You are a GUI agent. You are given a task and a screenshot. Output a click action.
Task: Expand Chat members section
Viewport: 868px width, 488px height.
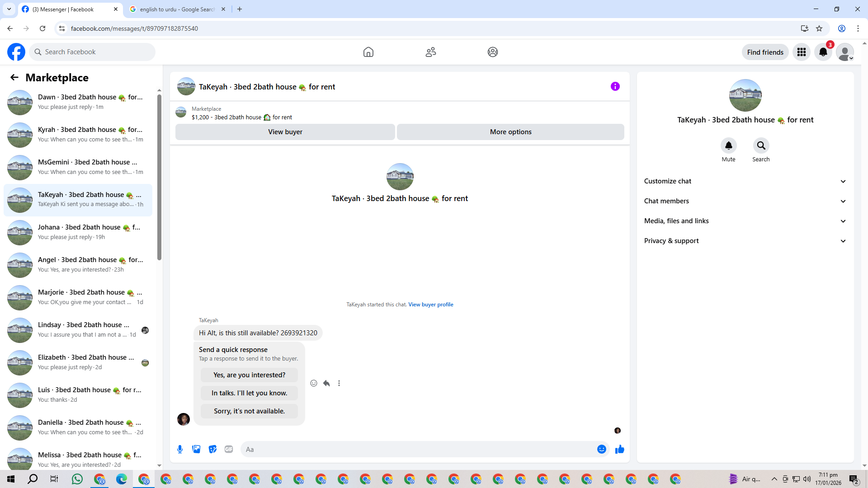tap(745, 201)
